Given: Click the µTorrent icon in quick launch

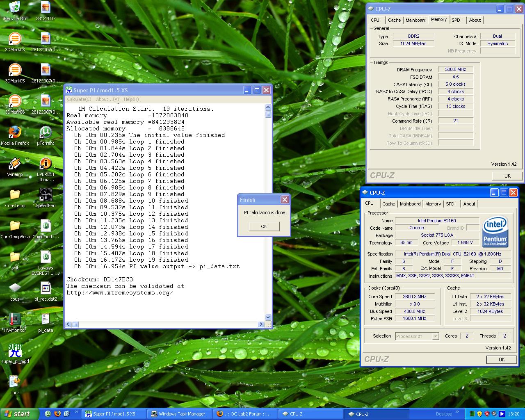Looking at the screenshot, I should [x=48, y=414].
